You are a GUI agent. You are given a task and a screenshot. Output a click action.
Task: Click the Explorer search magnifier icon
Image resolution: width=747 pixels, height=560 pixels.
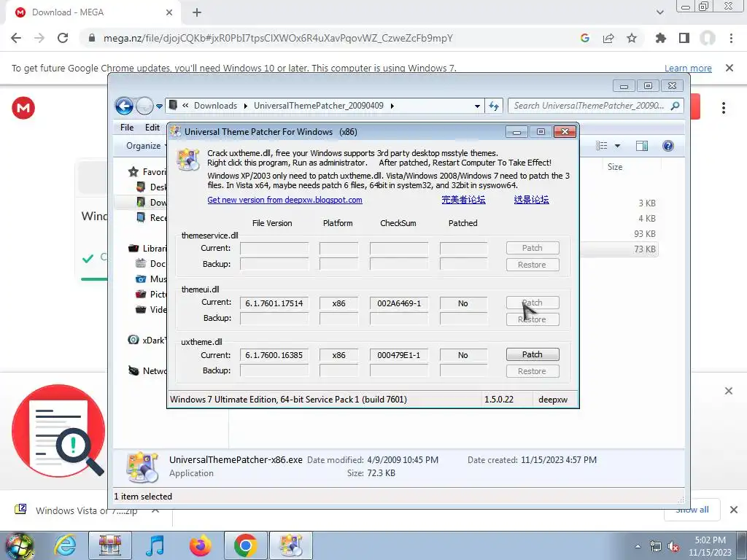pos(675,106)
